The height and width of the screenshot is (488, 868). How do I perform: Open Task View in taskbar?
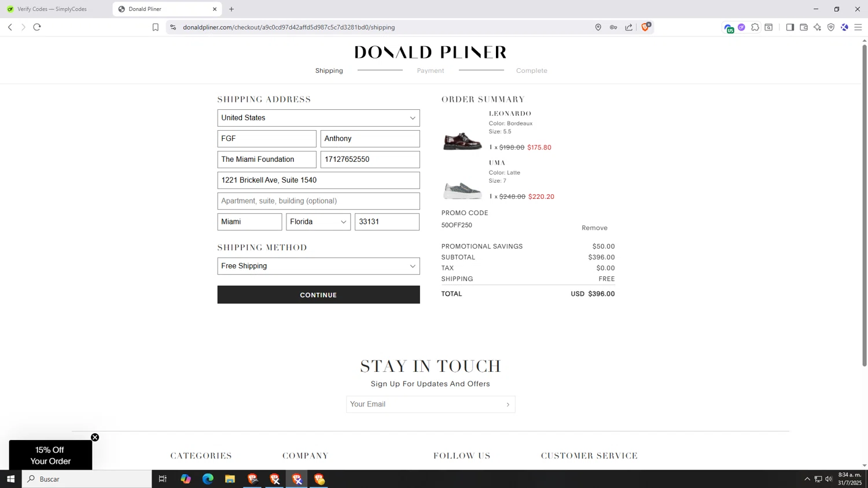click(163, 479)
